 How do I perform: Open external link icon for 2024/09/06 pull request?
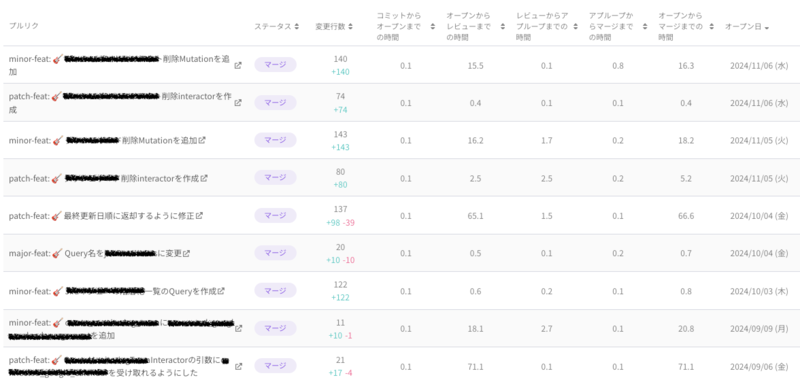click(238, 366)
